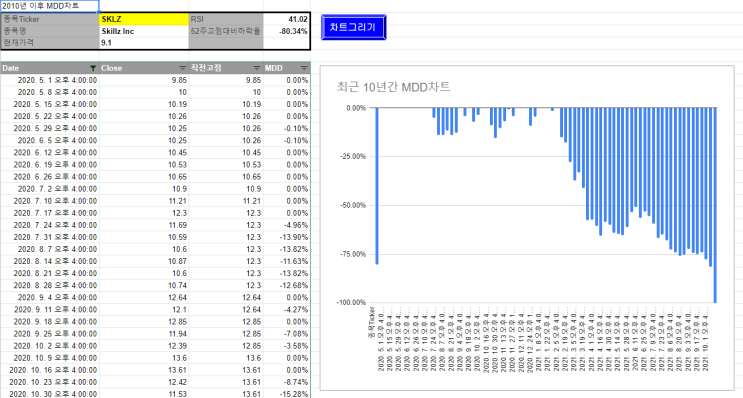Select Close value 12.1
Screen dimensions: 743x398
pyautogui.click(x=144, y=309)
